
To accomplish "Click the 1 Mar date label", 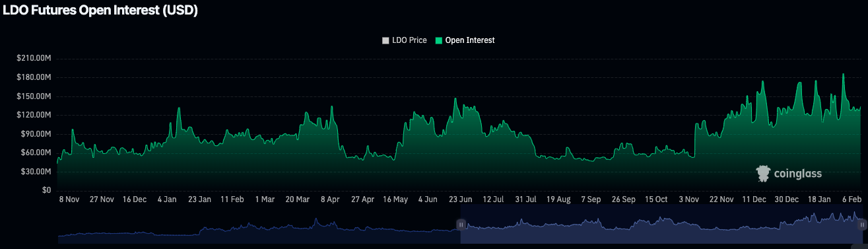I will (265, 199).
